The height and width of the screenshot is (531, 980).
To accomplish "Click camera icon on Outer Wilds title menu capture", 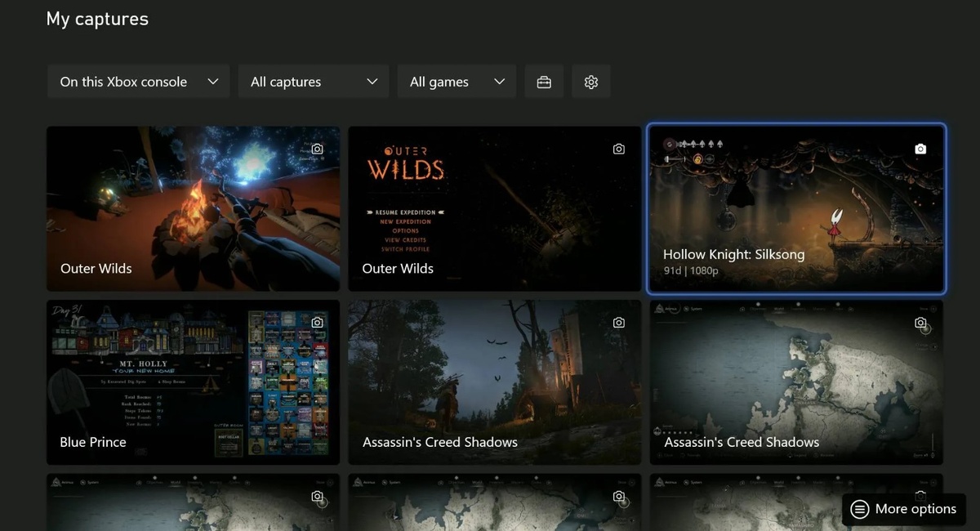I will point(619,149).
